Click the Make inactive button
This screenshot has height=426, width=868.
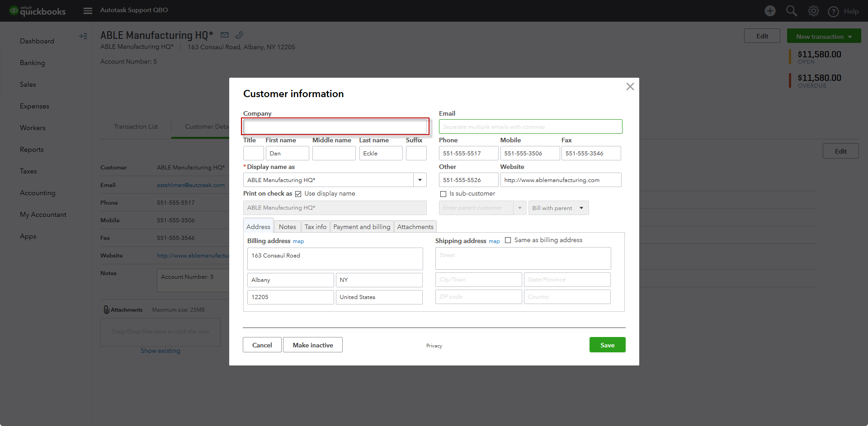(312, 345)
